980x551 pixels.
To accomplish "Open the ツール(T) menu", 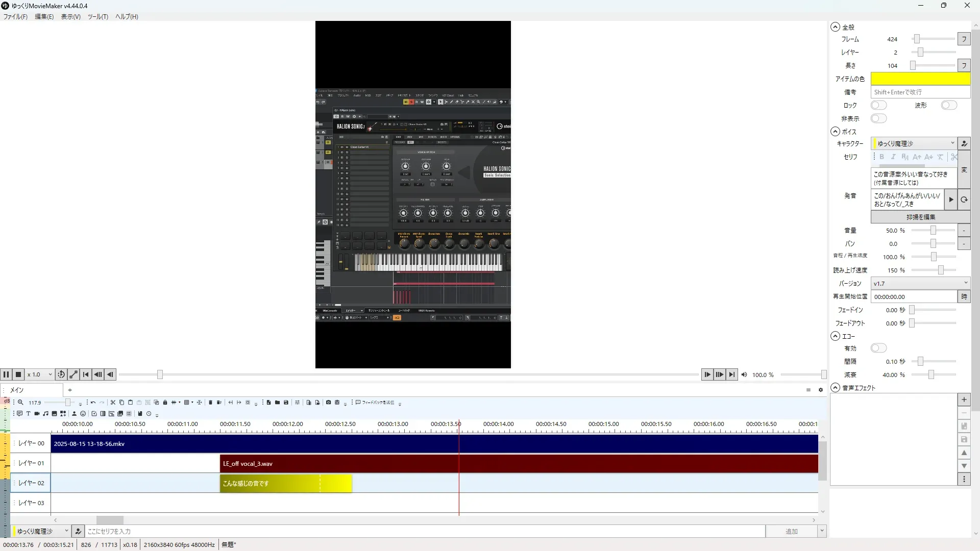I will pos(97,16).
